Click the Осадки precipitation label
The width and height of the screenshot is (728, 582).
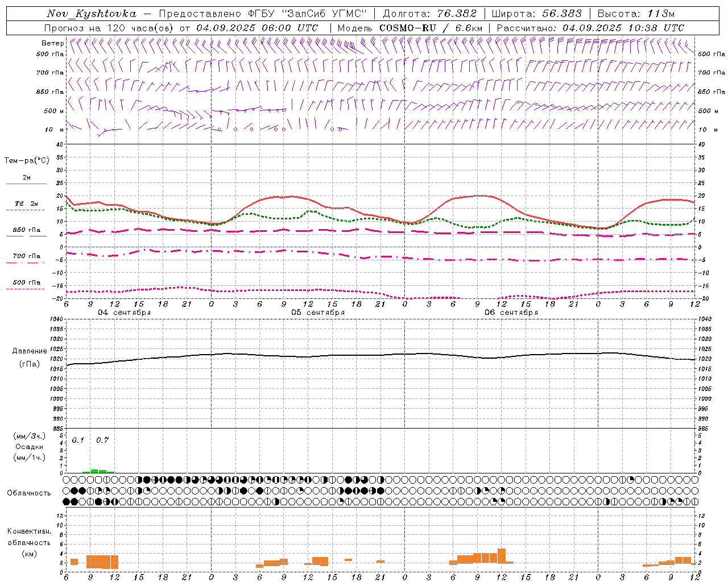pyautogui.click(x=30, y=447)
